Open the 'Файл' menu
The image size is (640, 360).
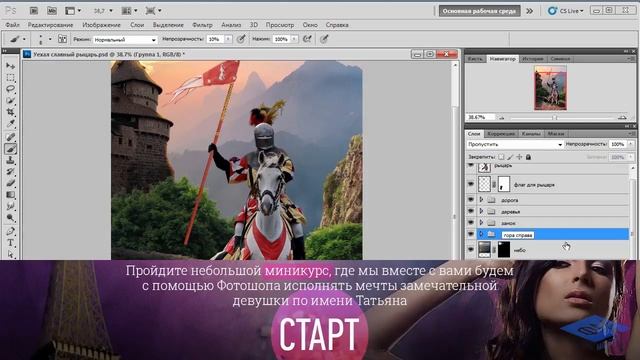pyautogui.click(x=12, y=25)
